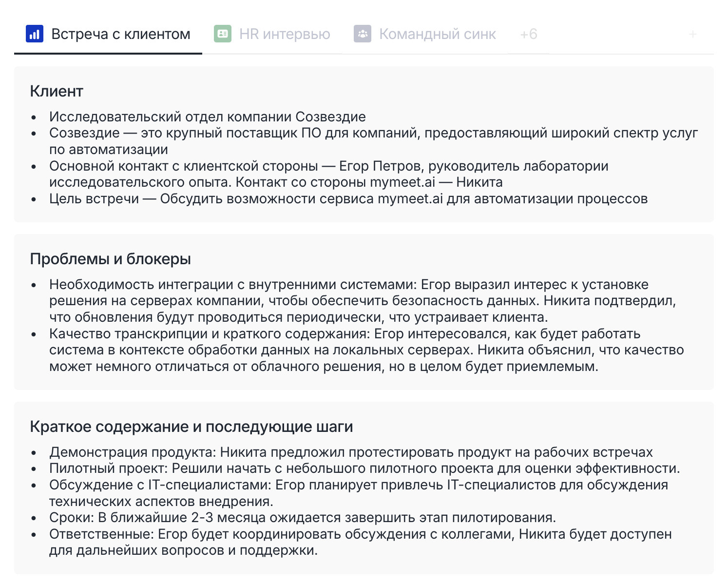Click the "Клиент" section heading
728x584 pixels.
(57, 91)
